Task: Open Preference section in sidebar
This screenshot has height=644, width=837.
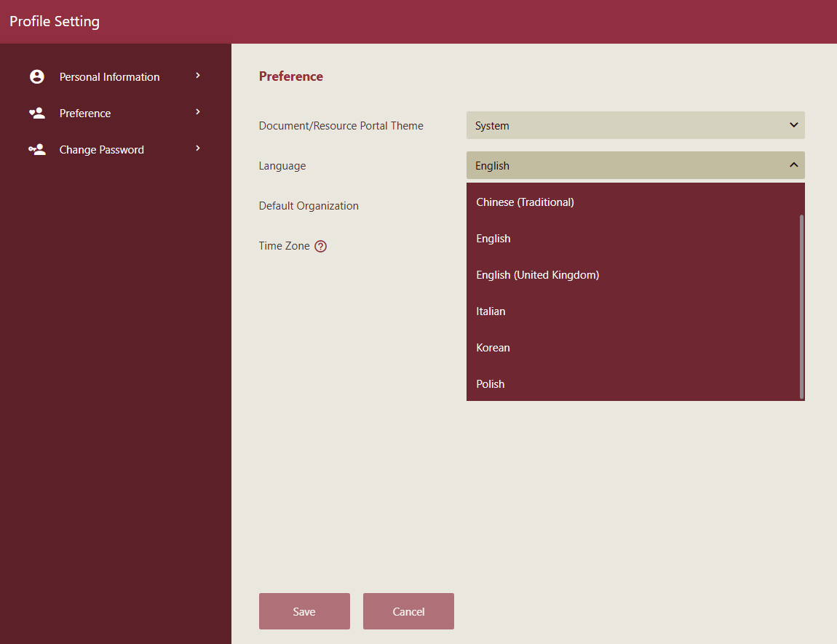Action: pos(115,113)
